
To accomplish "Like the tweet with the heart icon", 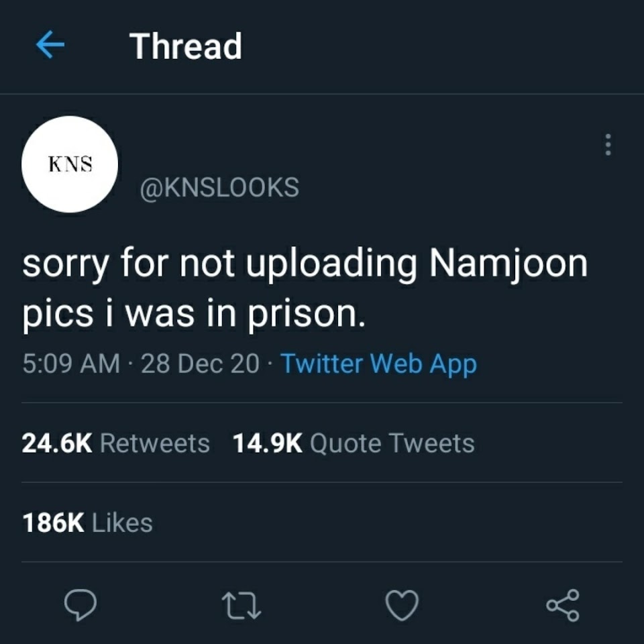I will click(402, 605).
